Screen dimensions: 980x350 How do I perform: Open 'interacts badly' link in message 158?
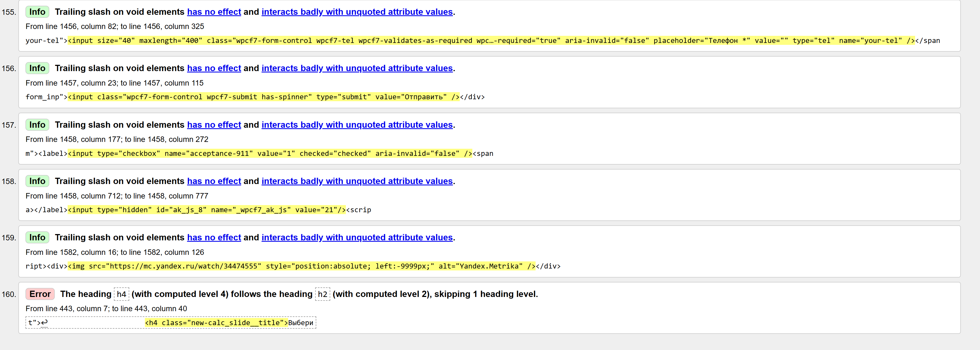tap(357, 181)
